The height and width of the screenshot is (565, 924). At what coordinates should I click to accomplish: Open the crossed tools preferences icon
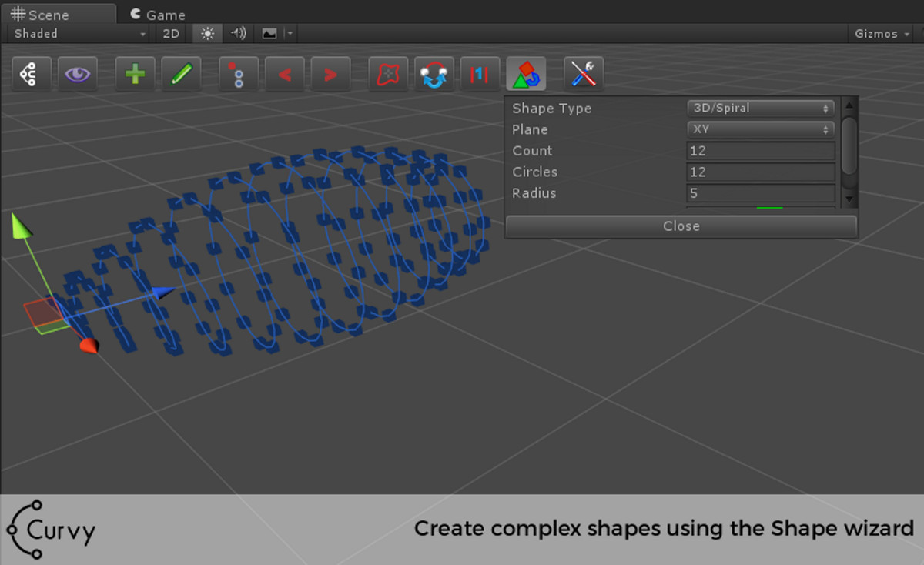(x=583, y=75)
